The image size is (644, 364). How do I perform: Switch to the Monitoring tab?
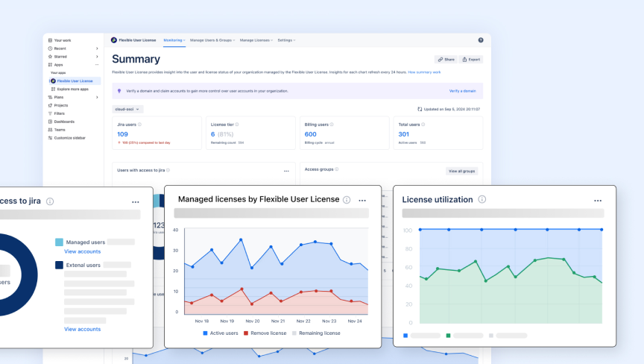point(174,40)
